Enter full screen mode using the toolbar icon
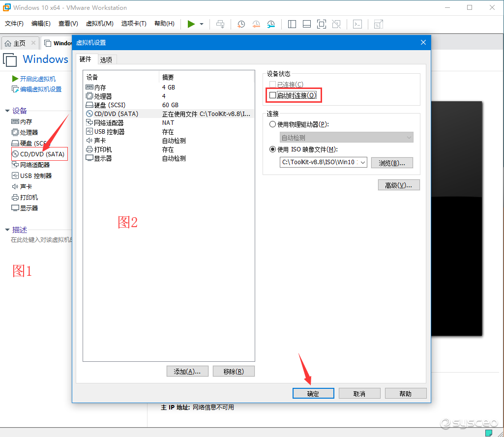Screen dimensions: 504x437 322,24
